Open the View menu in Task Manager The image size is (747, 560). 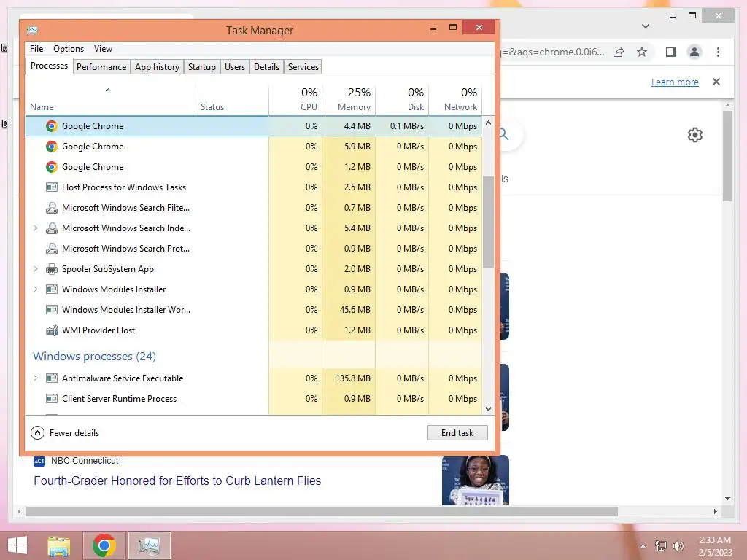click(103, 49)
